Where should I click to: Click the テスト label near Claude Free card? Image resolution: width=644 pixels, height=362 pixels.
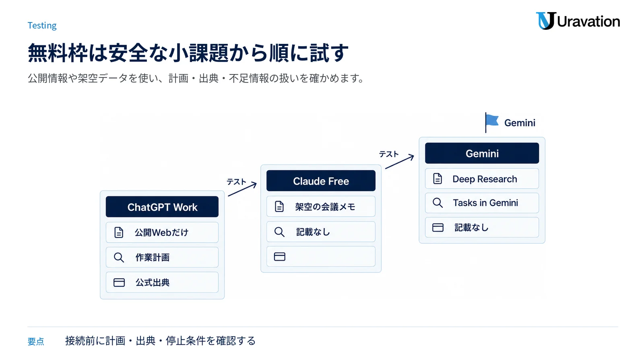[x=236, y=182]
